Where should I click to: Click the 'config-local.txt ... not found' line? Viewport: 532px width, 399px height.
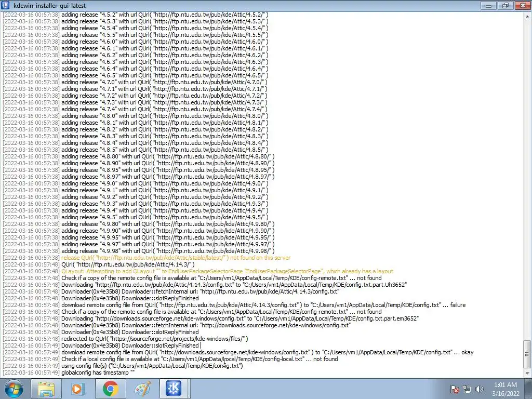click(170, 359)
